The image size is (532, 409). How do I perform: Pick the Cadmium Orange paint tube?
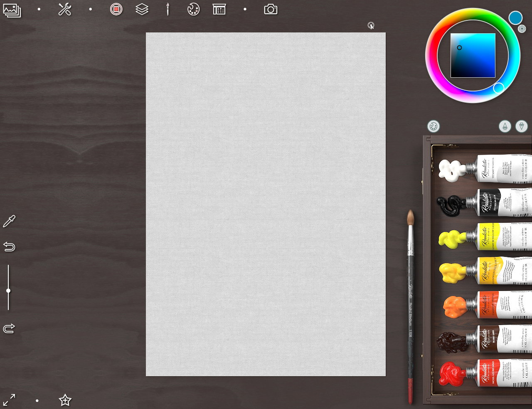pyautogui.click(x=487, y=306)
